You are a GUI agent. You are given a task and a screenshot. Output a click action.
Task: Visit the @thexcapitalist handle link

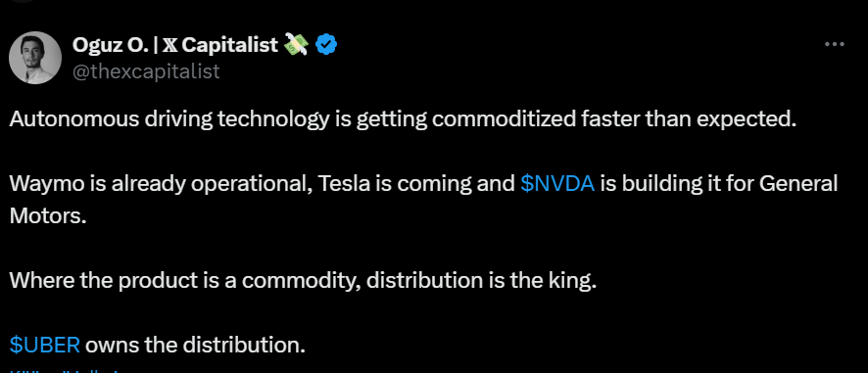point(146,71)
